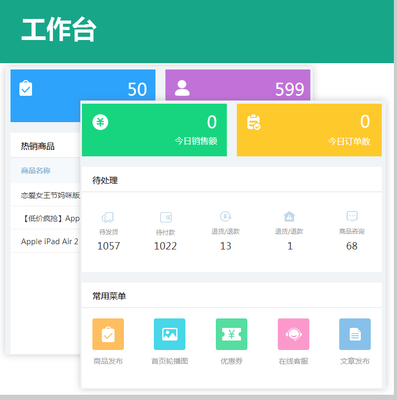
Task: Click the warning house icon above 1
Action: tap(289, 217)
